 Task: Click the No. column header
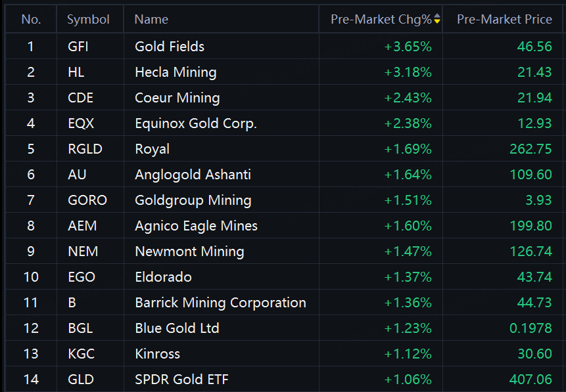[31, 20]
